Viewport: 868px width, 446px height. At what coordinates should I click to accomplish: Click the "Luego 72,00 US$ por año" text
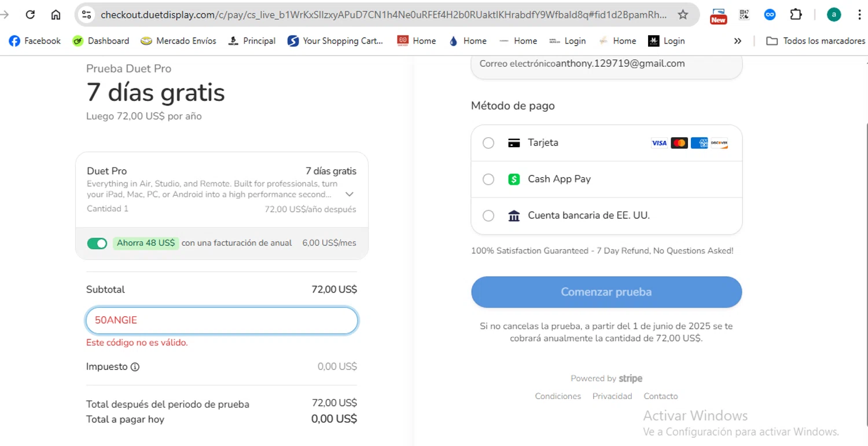pos(144,116)
